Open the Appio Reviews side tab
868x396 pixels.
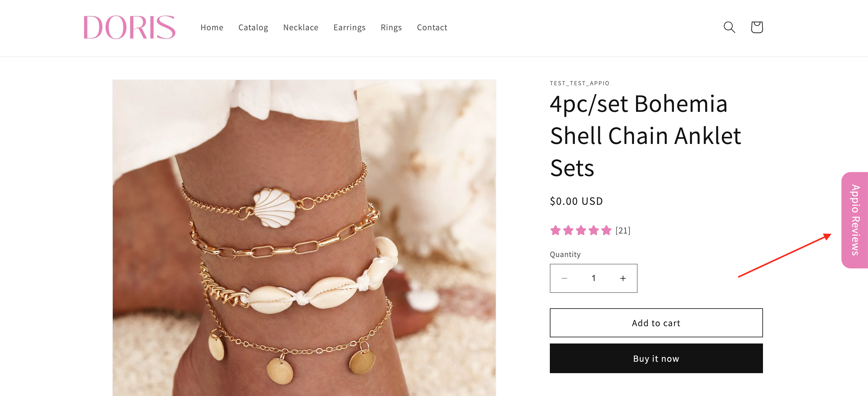854,220
